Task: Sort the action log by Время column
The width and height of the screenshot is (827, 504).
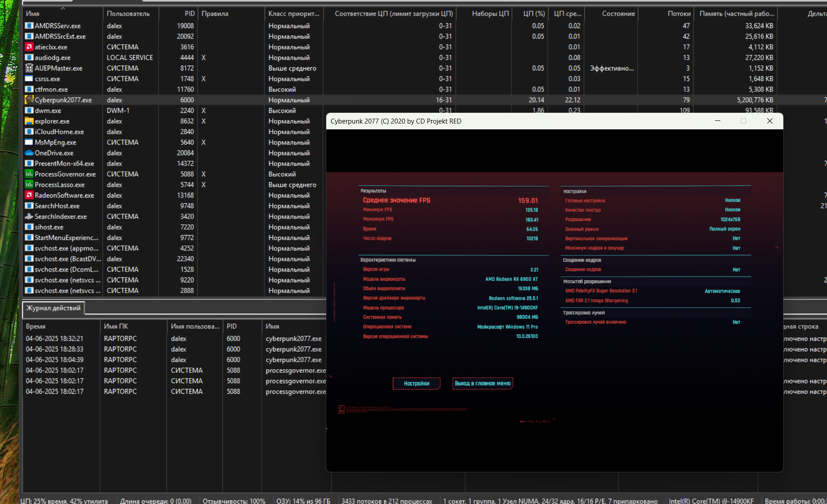Action: pos(61,326)
